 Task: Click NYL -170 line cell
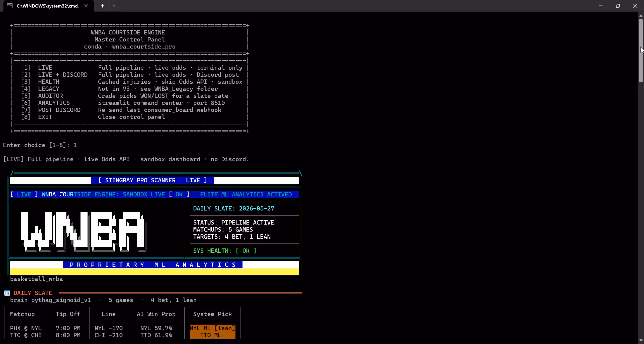[x=109, y=328]
